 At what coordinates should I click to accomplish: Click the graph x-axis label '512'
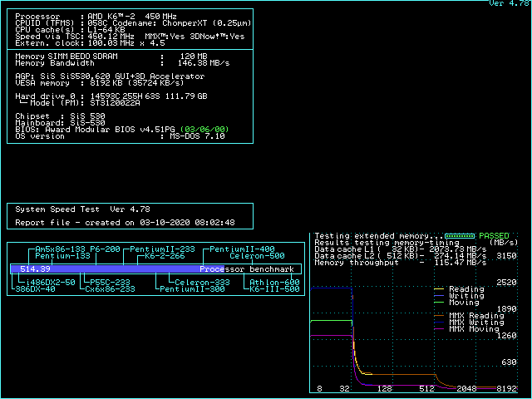tap(426, 389)
